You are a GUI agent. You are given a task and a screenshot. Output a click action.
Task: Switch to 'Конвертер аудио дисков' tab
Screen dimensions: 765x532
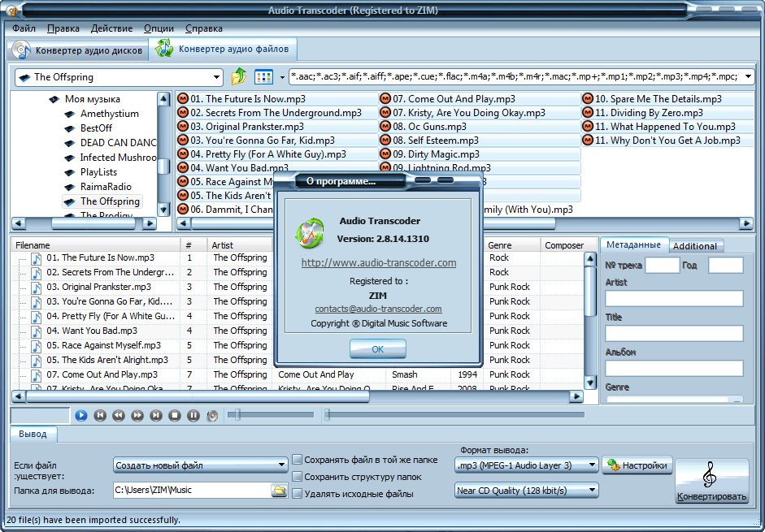tap(79, 50)
